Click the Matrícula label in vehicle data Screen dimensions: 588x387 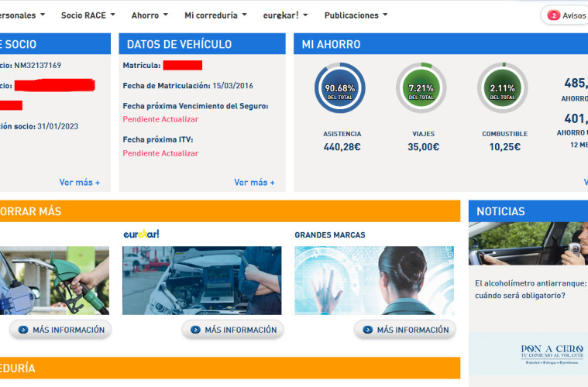141,65
